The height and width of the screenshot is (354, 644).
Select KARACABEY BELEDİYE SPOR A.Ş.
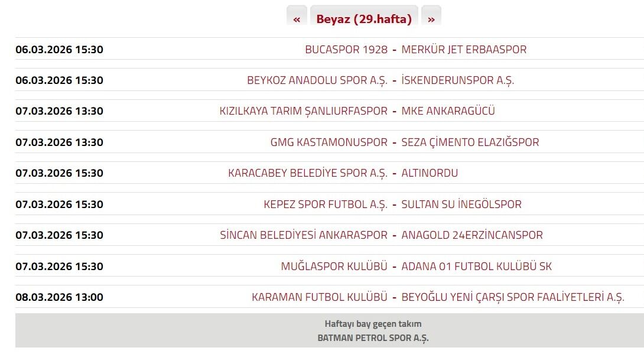coord(308,173)
